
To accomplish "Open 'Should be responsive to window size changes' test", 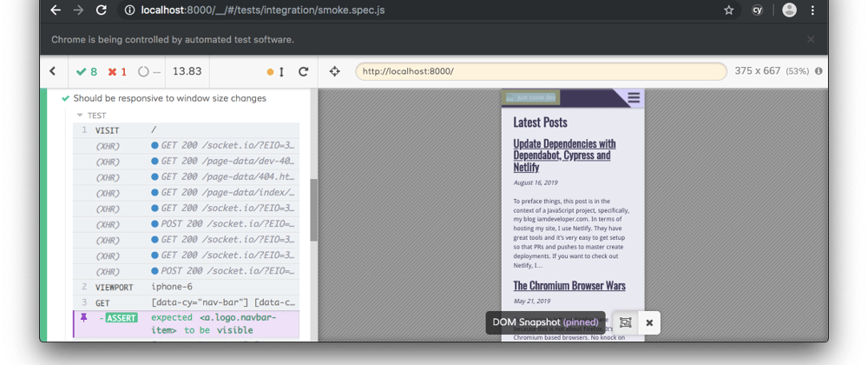I will (169, 98).
